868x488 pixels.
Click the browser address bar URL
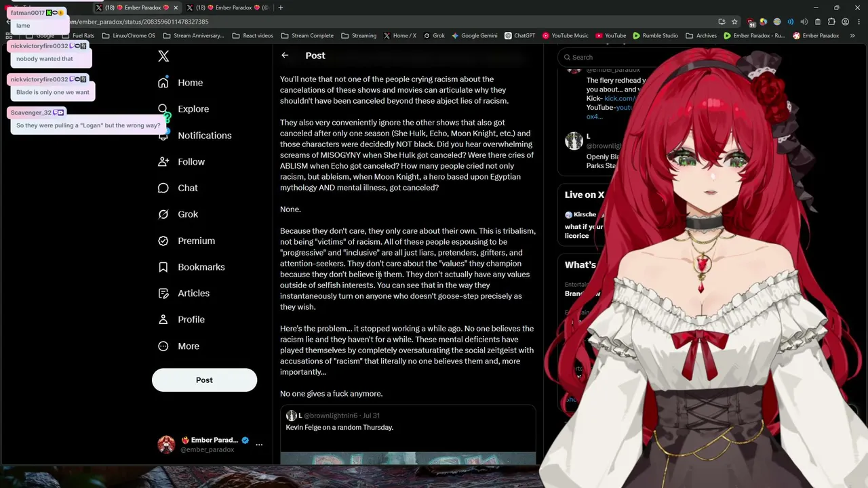click(138, 22)
